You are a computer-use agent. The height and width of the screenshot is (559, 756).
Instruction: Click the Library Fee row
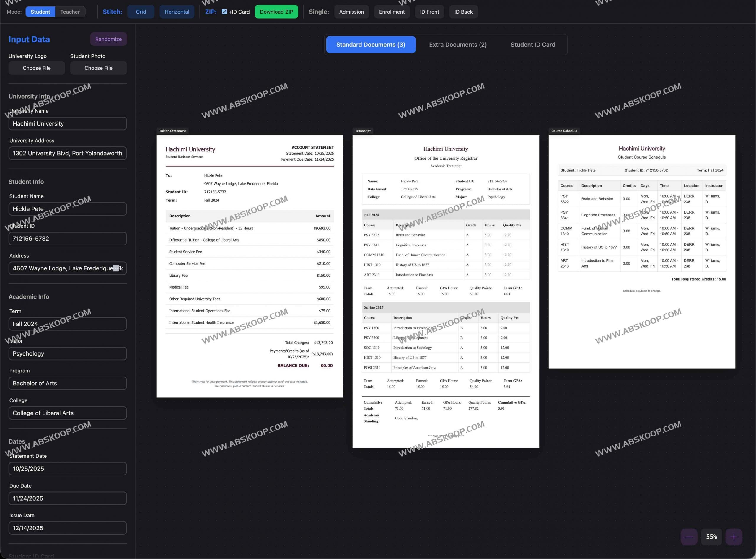click(x=250, y=276)
